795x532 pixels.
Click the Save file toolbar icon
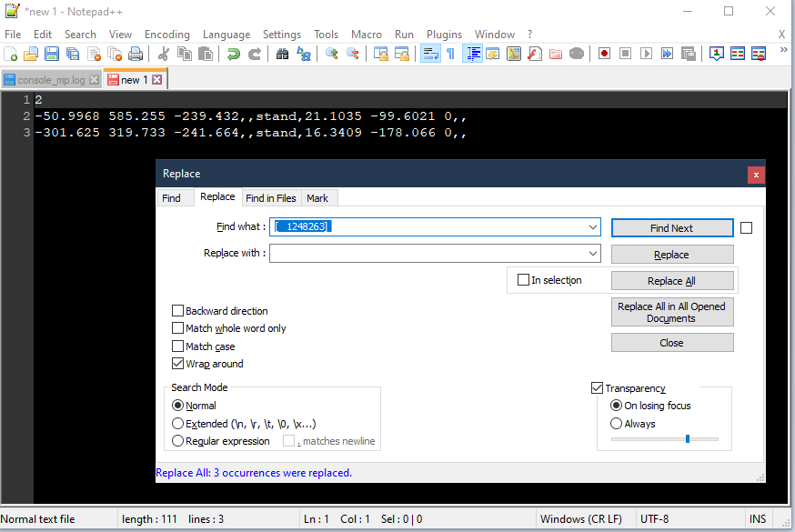click(52, 54)
